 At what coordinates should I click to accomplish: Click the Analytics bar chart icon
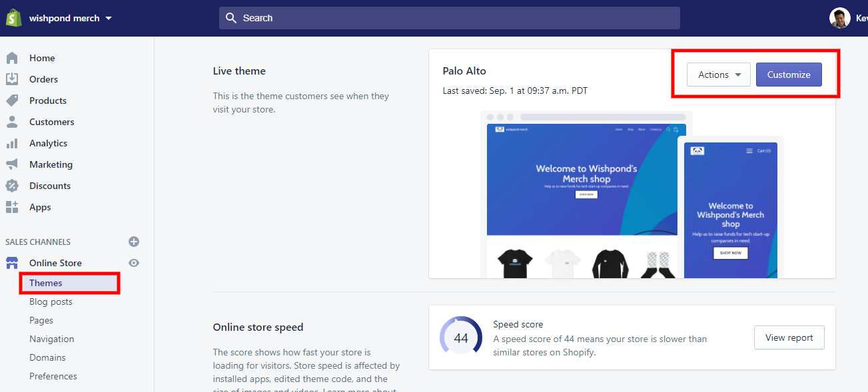coord(12,143)
